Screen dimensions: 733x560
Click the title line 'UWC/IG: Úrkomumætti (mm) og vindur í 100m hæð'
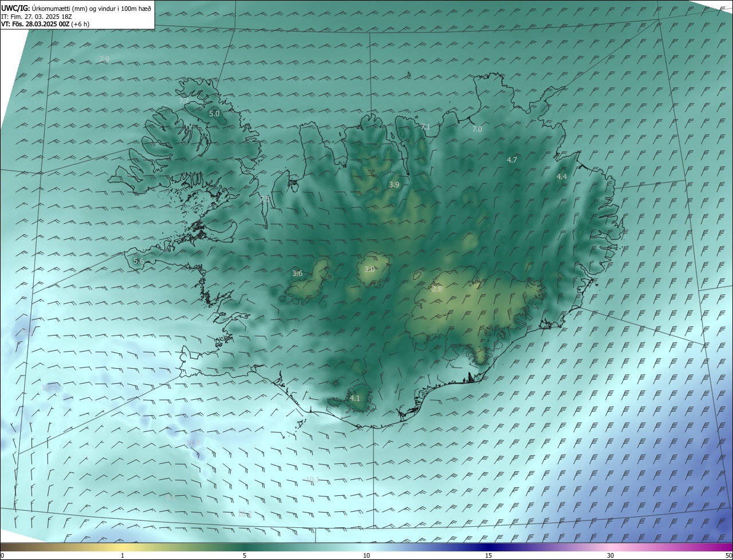[76, 8]
